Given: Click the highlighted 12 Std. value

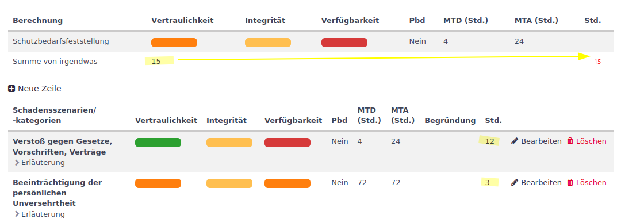Looking at the screenshot, I should point(489,141).
